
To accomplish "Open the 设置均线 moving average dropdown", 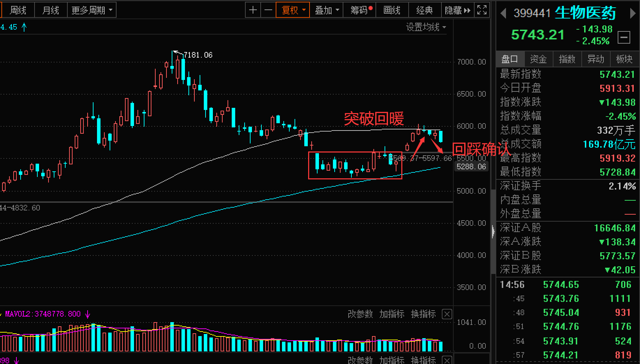I will point(426,27).
